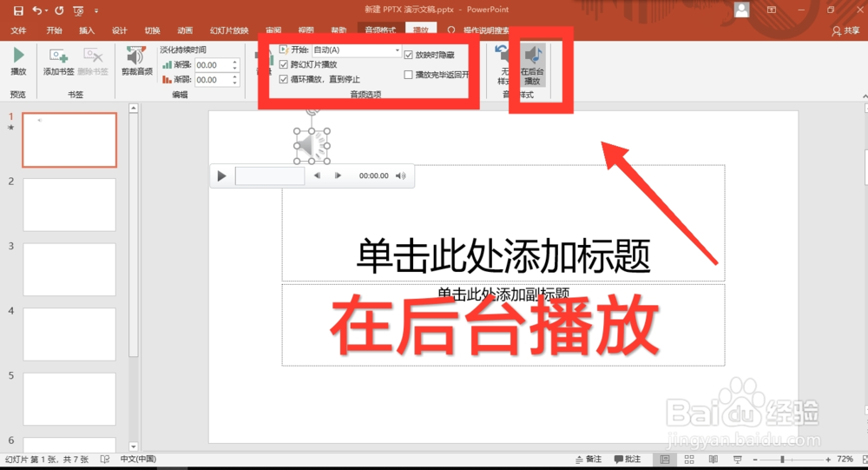This screenshot has height=470, width=868.
Task: Open the 批注 comments pane button
Action: [628, 460]
